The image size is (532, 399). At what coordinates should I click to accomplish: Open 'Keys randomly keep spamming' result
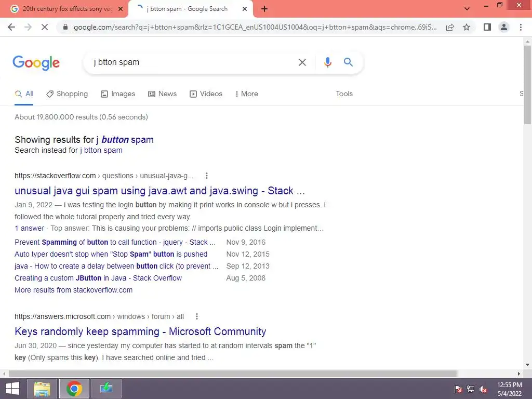tap(140, 331)
